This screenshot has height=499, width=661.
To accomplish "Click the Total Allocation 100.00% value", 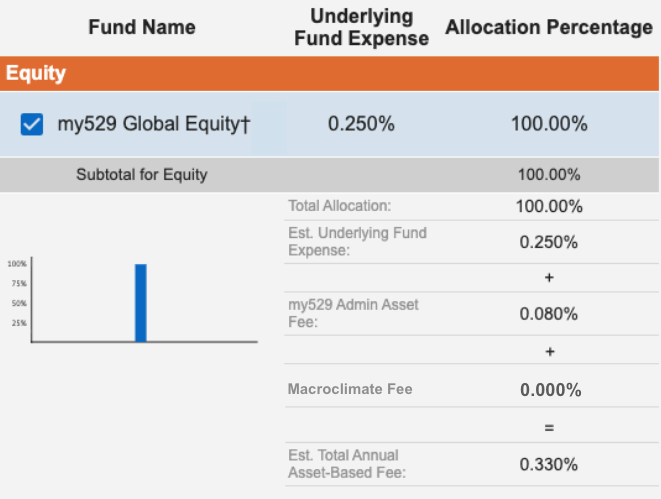I will 549,207.
